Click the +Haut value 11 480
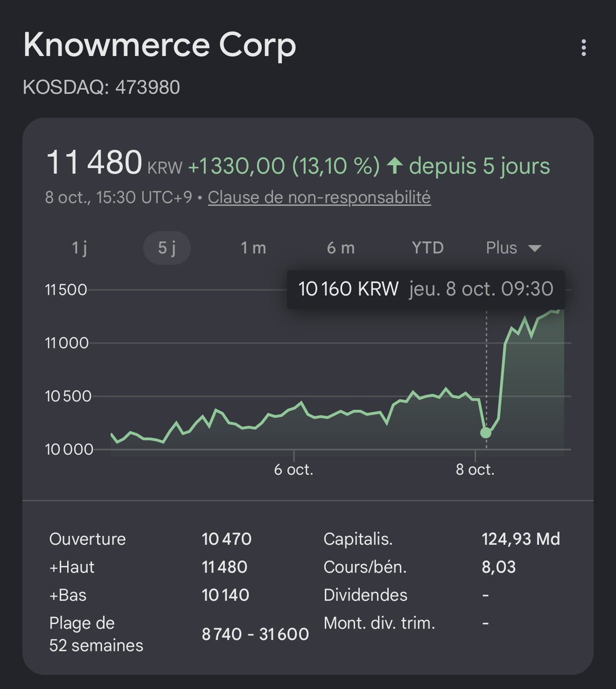Screen dimensions: 616x689 click(x=224, y=567)
